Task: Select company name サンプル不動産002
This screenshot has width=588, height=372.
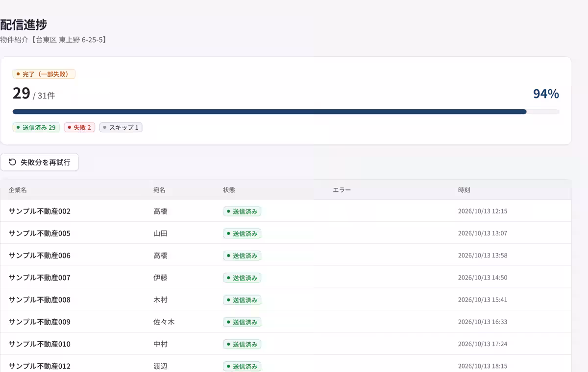Action: [40, 211]
